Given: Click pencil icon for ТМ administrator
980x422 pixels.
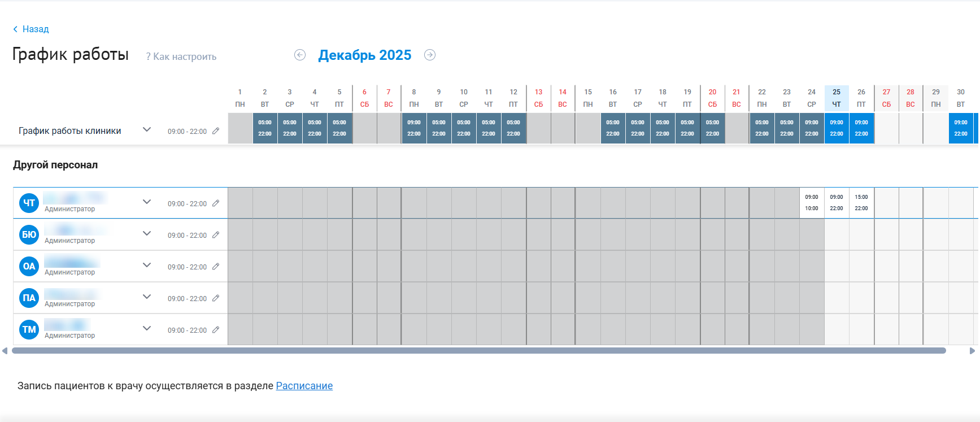Looking at the screenshot, I should point(216,330).
